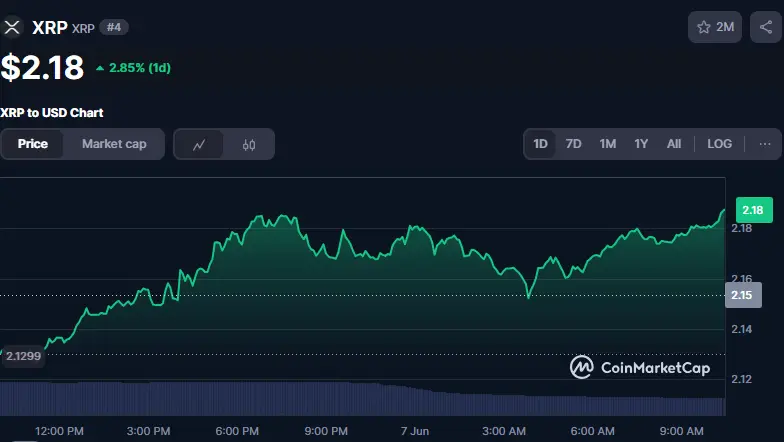The height and width of the screenshot is (442, 784).
Task: Click the 12:00 PM axis label
Action: click(x=59, y=431)
